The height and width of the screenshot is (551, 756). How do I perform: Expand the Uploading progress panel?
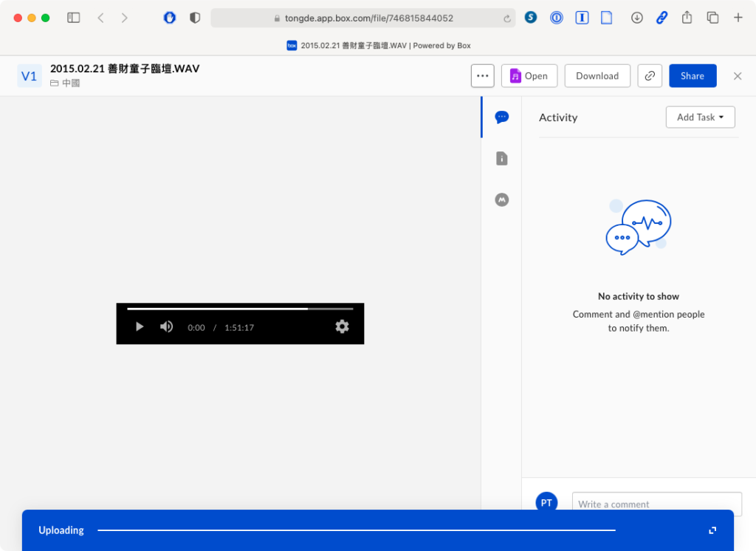pos(712,530)
